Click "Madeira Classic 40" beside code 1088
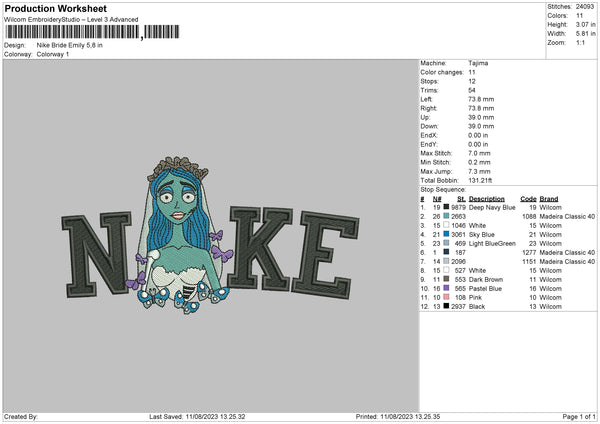 [567, 217]
